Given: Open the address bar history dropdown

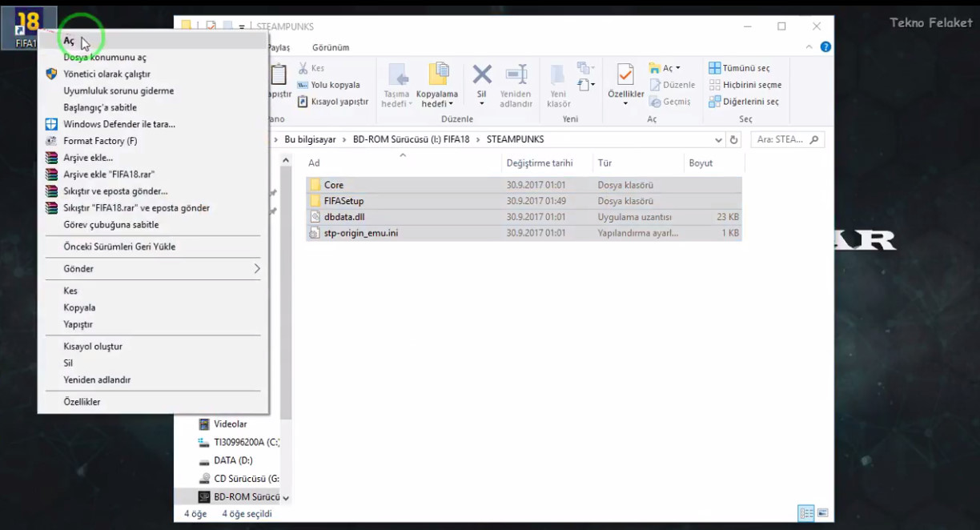Looking at the screenshot, I should [718, 139].
